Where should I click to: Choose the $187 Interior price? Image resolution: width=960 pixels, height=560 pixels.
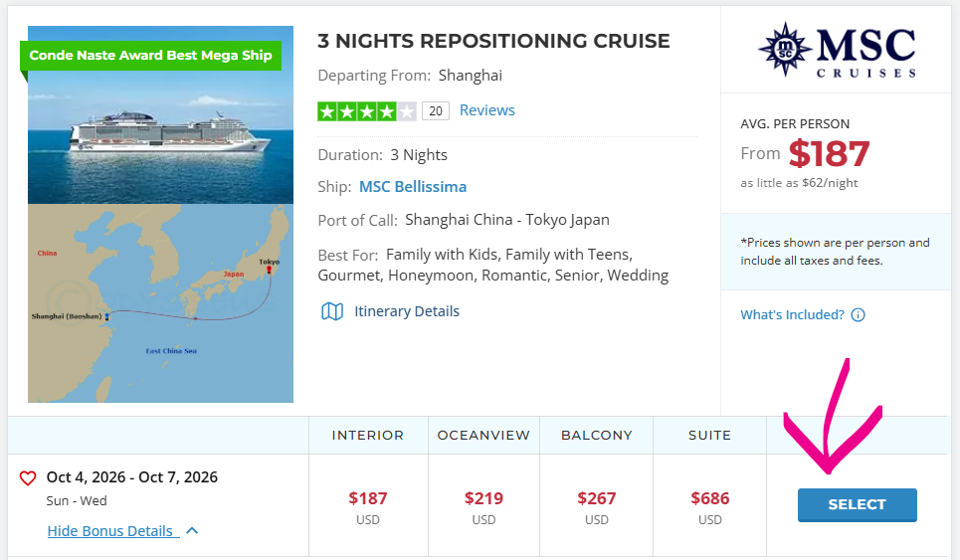click(x=368, y=498)
